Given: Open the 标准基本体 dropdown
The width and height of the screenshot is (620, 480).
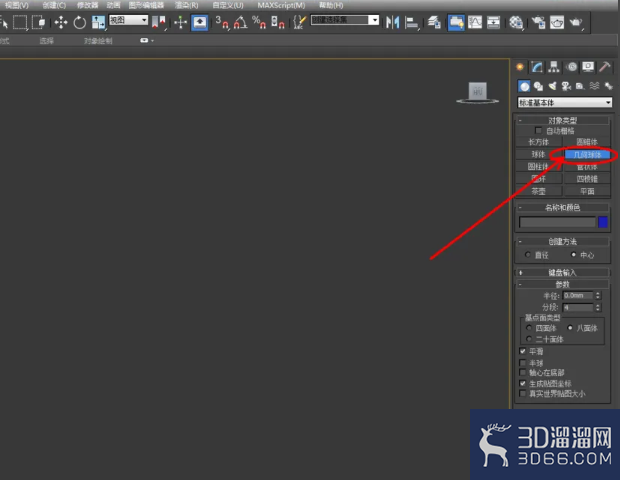Looking at the screenshot, I should [565, 102].
